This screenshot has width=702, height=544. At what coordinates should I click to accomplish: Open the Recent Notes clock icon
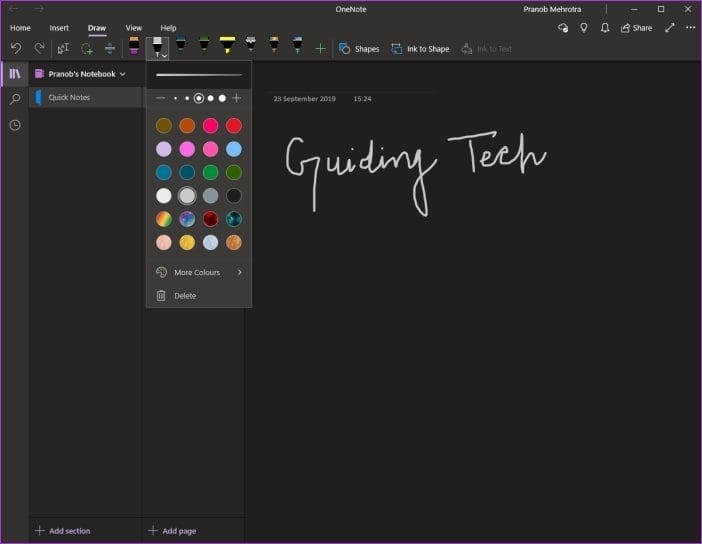15,125
